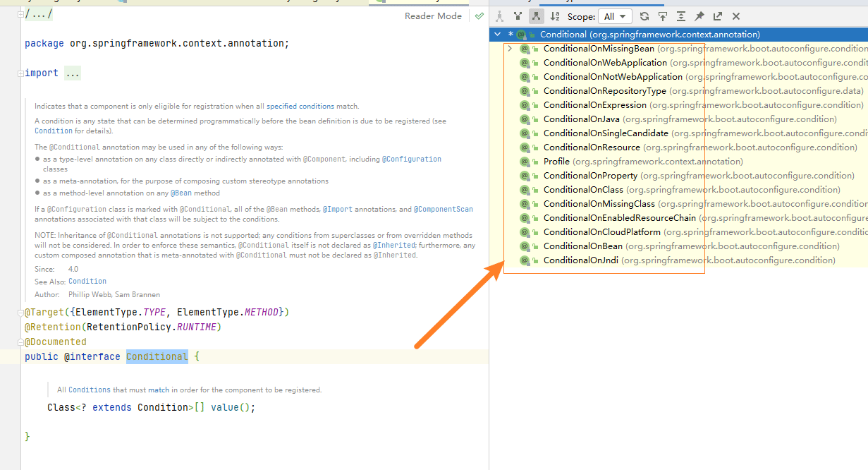Click the @Documented annotation
Viewport: 868px width, 470px height.
click(x=56, y=342)
